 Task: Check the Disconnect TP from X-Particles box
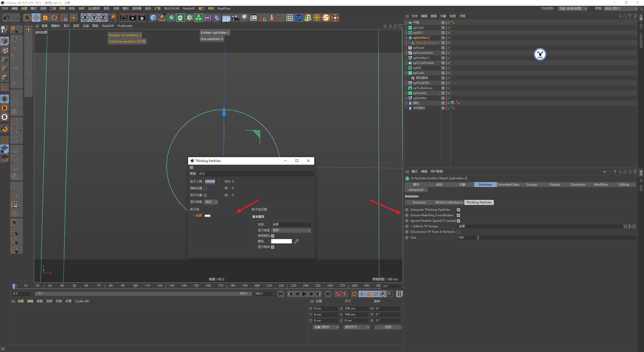[x=459, y=232]
